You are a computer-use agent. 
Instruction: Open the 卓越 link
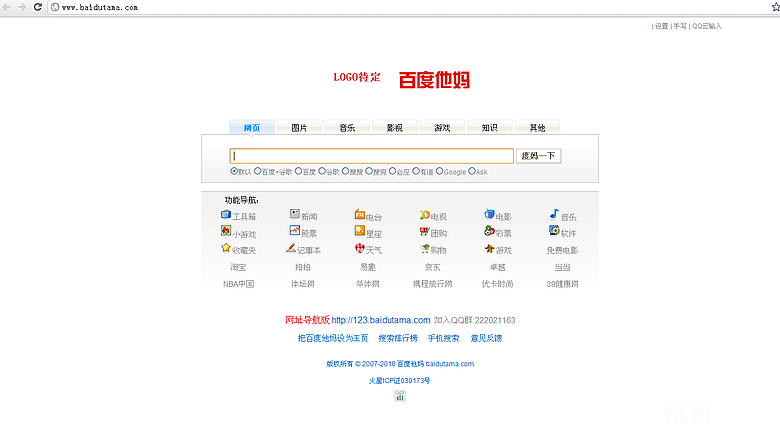497,267
